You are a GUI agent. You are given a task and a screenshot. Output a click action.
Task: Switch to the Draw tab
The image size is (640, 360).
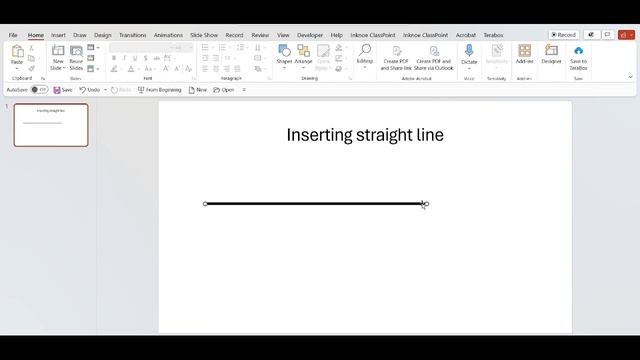pyautogui.click(x=80, y=35)
